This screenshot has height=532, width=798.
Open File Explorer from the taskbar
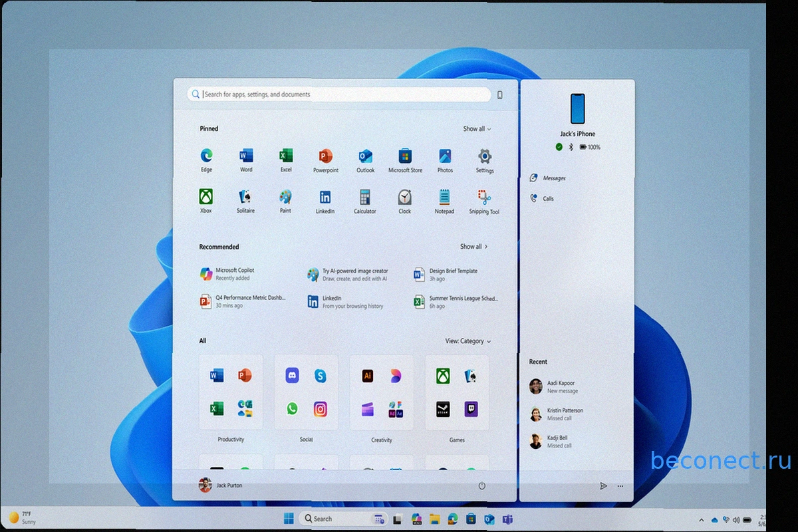[x=435, y=519]
